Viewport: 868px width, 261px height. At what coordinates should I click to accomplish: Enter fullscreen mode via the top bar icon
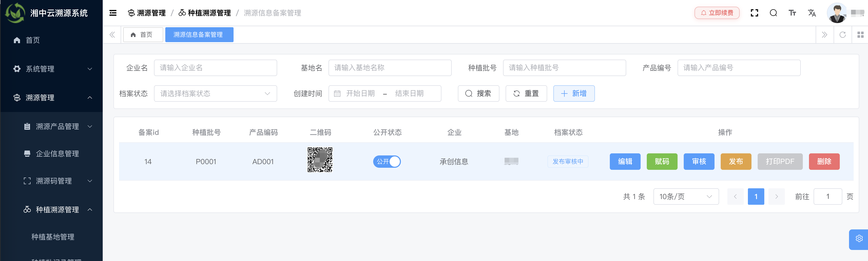pyautogui.click(x=755, y=13)
